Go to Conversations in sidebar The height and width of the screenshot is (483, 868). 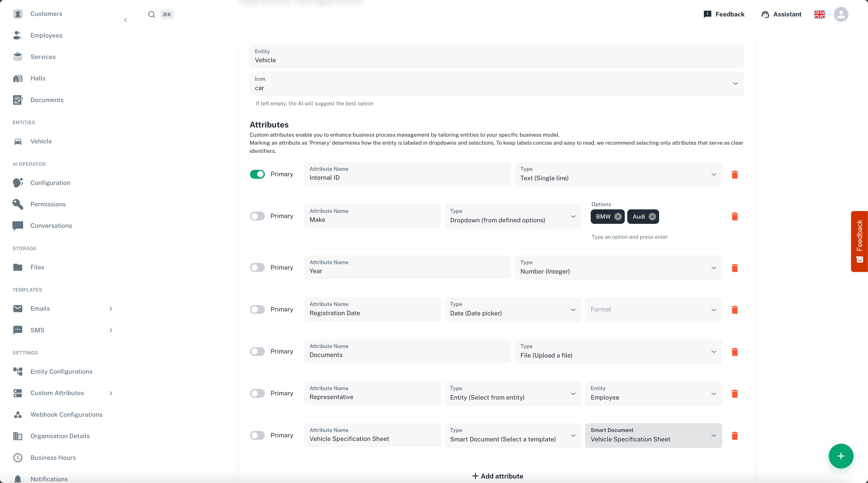(51, 226)
